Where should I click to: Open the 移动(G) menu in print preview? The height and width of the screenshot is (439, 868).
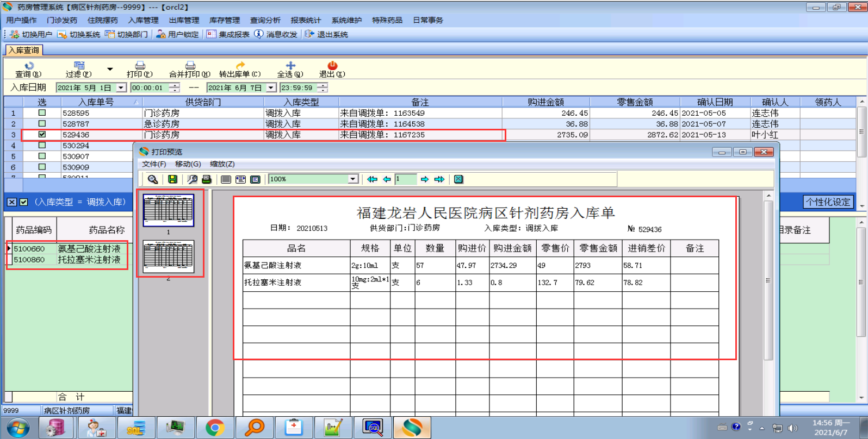point(188,164)
